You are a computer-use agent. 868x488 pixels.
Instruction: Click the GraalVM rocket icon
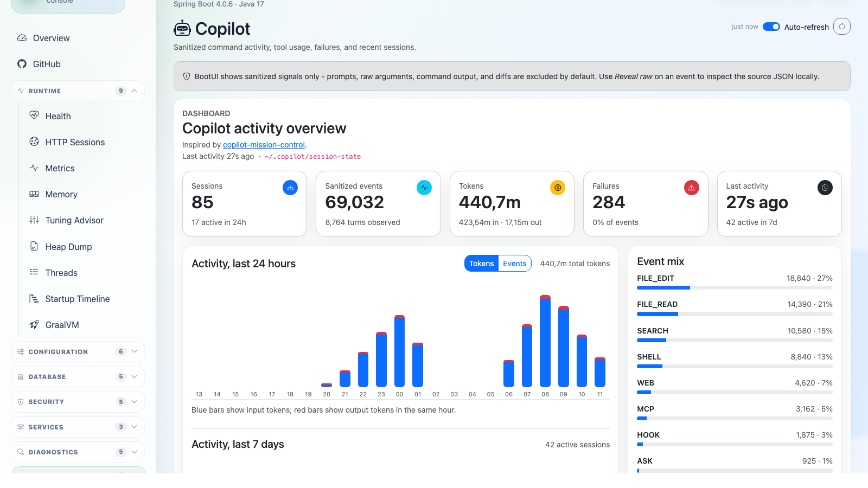[34, 325]
